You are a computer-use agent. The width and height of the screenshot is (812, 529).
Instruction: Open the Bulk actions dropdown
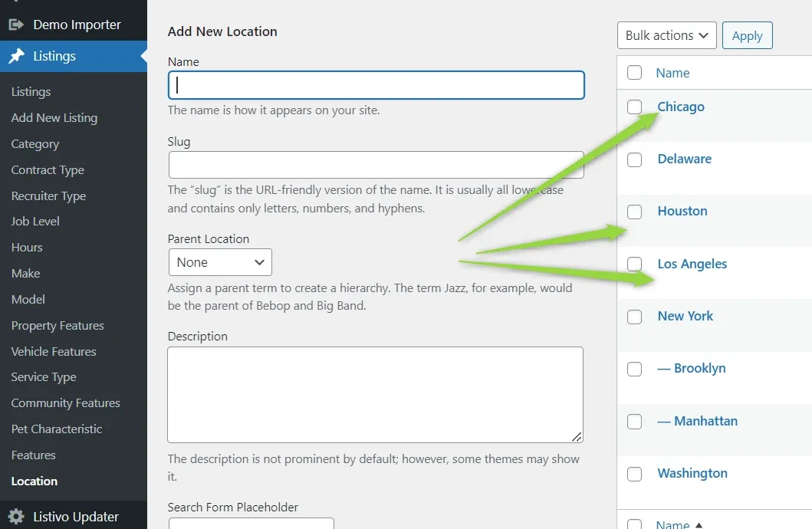click(x=666, y=35)
